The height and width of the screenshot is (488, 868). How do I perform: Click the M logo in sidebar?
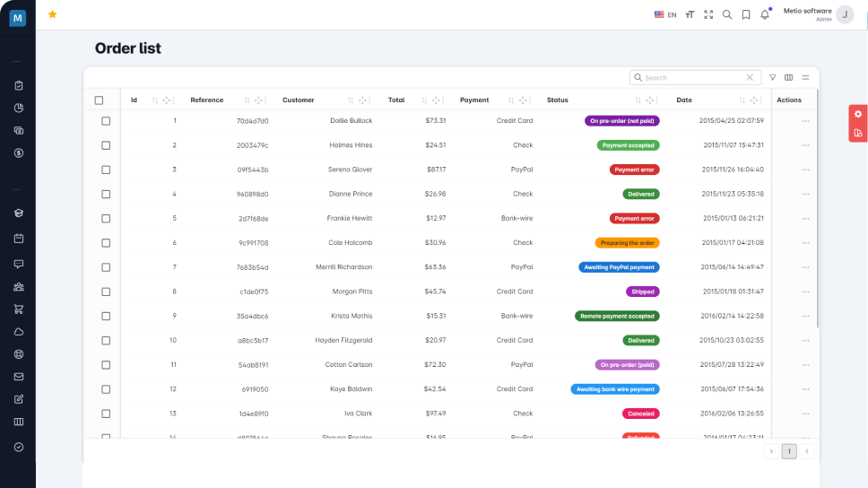18,18
